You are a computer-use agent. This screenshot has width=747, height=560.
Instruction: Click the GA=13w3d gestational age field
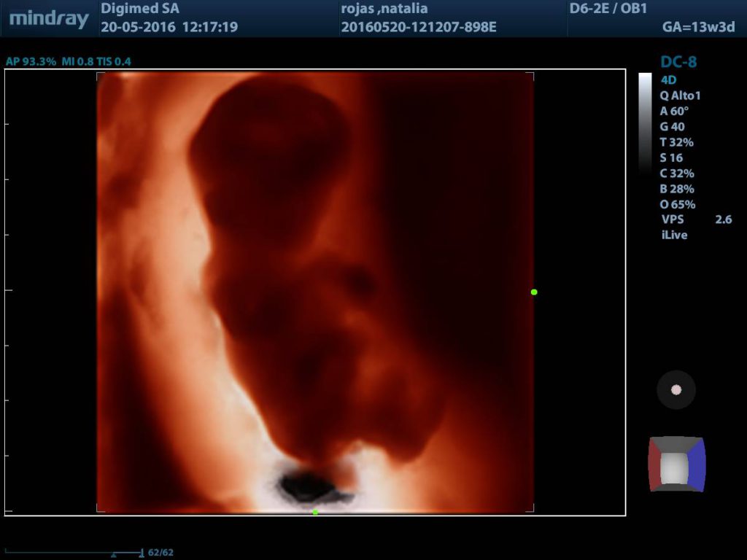tap(697, 28)
